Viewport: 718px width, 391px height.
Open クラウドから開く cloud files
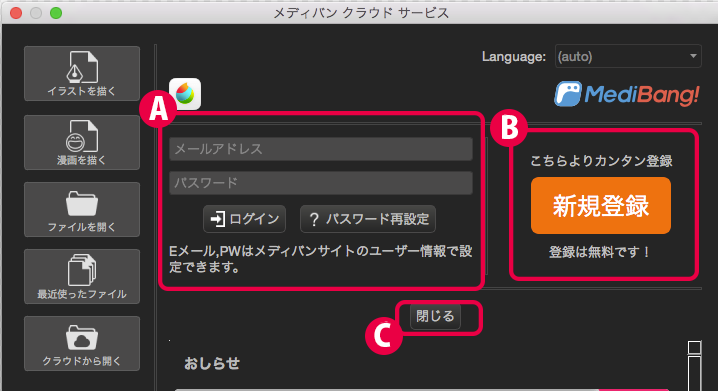(x=82, y=343)
